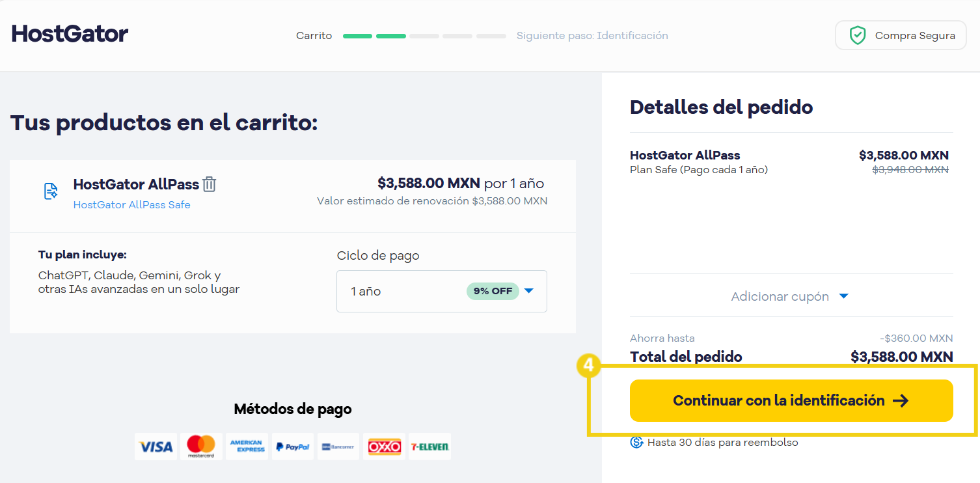980x483 pixels.
Task: Click the Tu plan incluye label
Action: coord(83,255)
